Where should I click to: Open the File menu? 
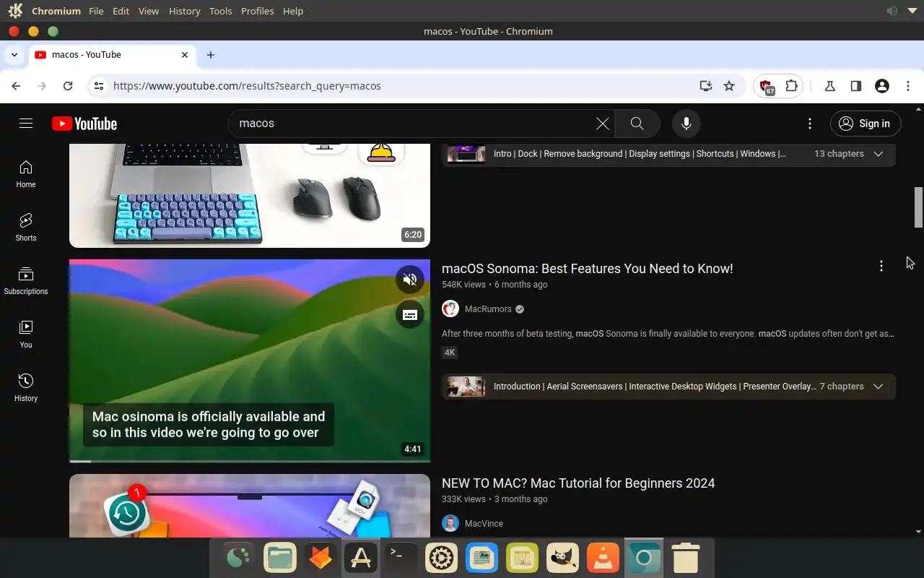(96, 11)
